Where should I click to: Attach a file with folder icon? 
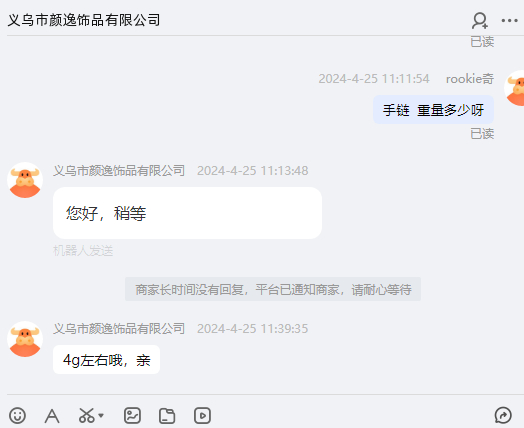click(167, 416)
